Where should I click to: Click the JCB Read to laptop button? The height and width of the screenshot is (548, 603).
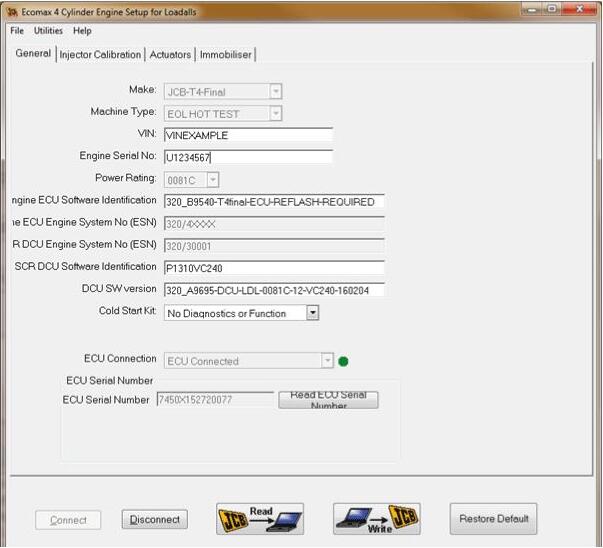click(x=260, y=519)
